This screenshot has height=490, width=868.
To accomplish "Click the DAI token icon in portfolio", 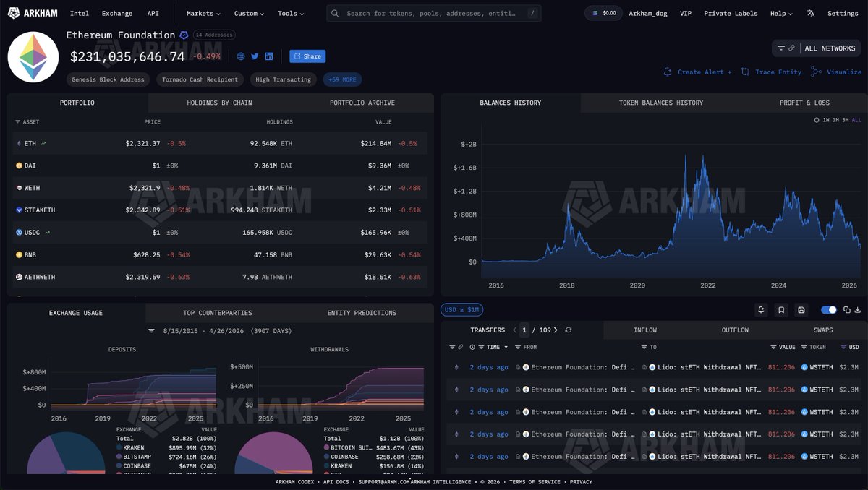I will [x=19, y=166].
